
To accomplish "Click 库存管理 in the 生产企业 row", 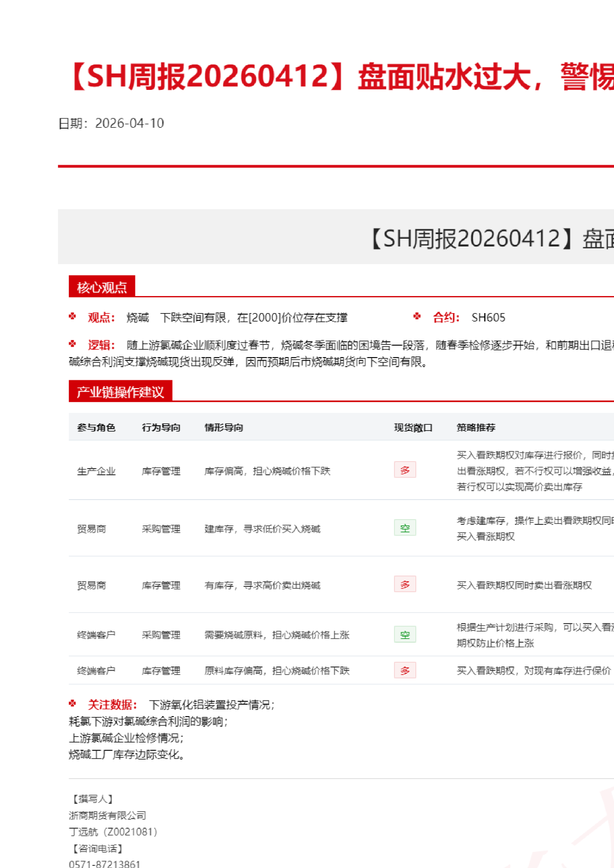I will [161, 471].
